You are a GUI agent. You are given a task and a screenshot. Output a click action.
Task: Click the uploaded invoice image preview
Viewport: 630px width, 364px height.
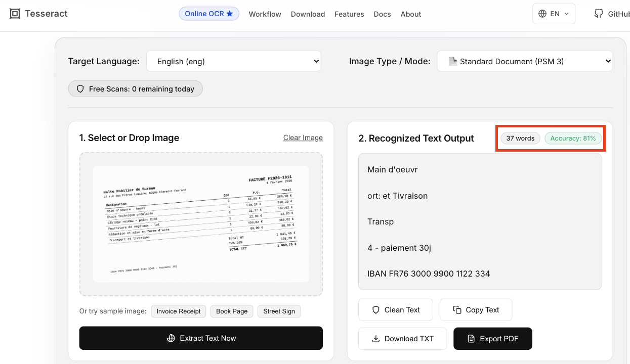201,224
